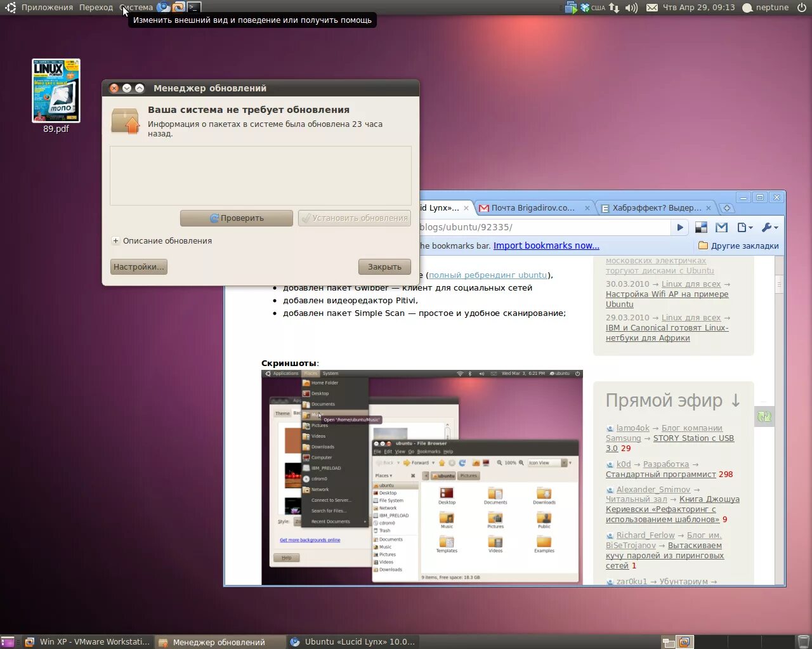Screen dimensions: 812x649
Task: Switch to Менеджер обновлений taskbar item
Action: (x=219, y=642)
